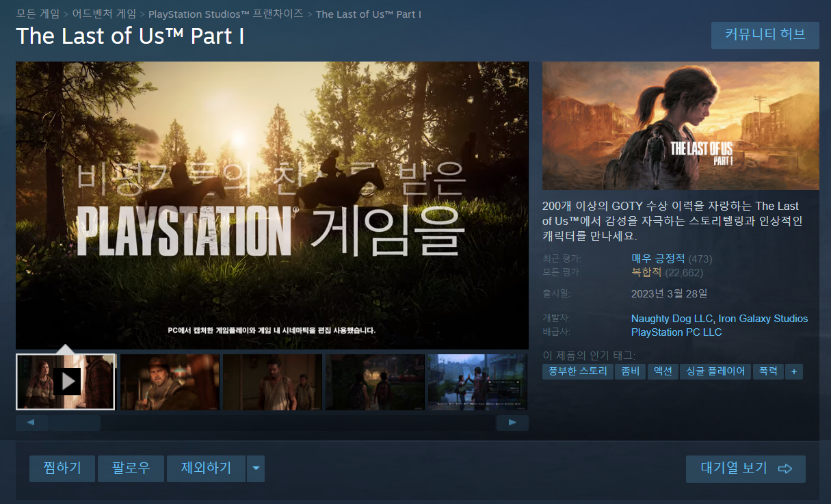Click the 배급사 label

(x=557, y=332)
